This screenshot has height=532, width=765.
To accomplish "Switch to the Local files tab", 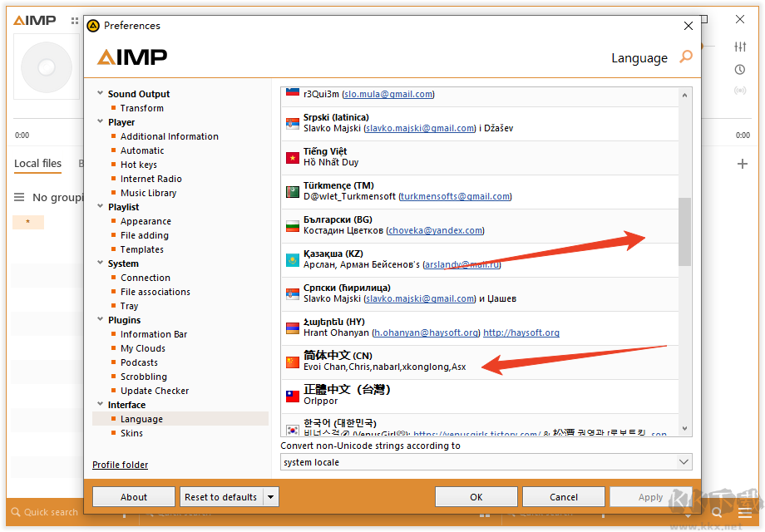I will coord(37,164).
